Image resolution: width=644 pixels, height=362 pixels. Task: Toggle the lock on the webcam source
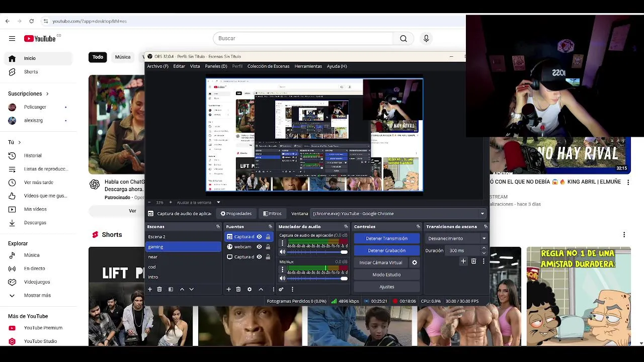tap(268, 247)
